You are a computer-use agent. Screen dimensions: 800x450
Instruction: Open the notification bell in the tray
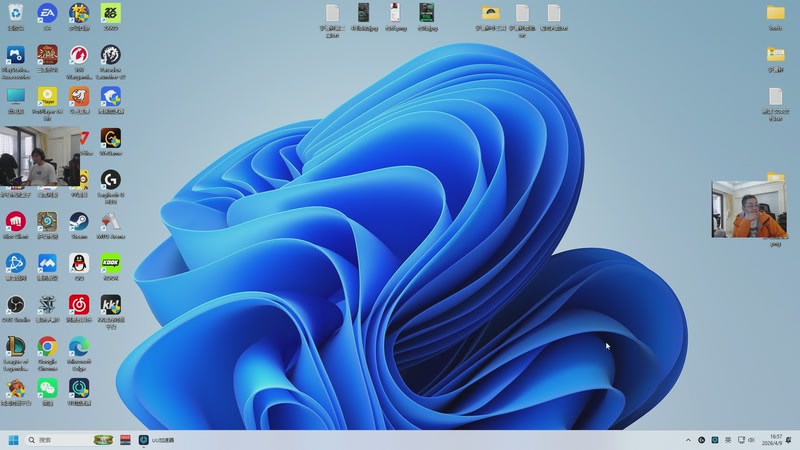point(789,440)
